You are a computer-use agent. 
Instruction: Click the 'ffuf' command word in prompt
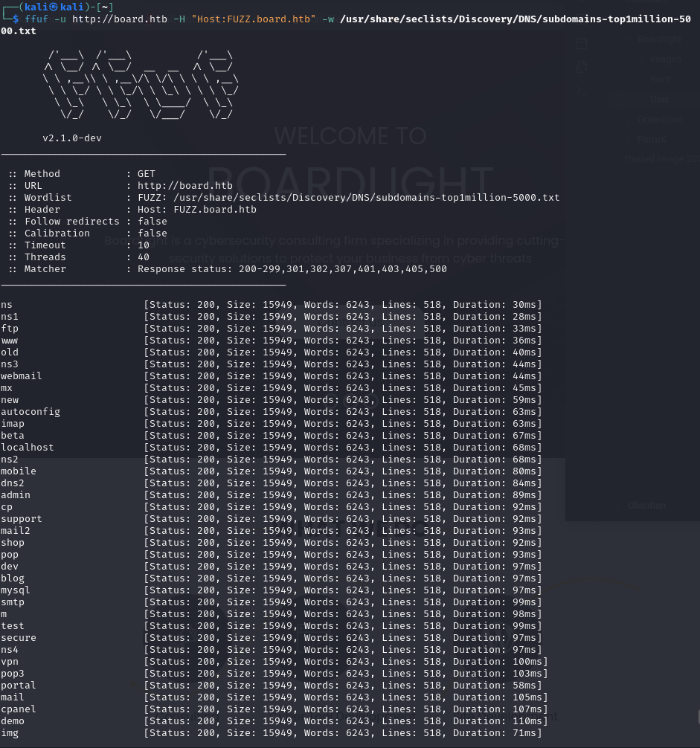tap(36, 19)
